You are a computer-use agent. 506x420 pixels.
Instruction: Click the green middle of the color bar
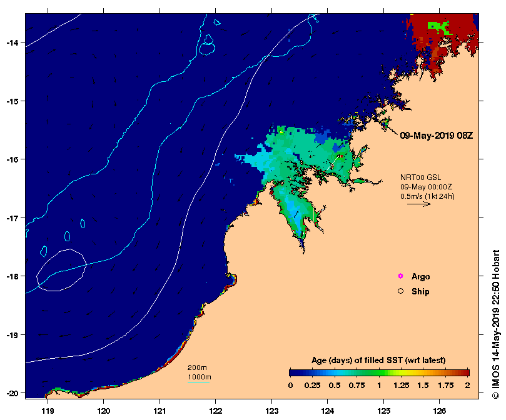380,373
